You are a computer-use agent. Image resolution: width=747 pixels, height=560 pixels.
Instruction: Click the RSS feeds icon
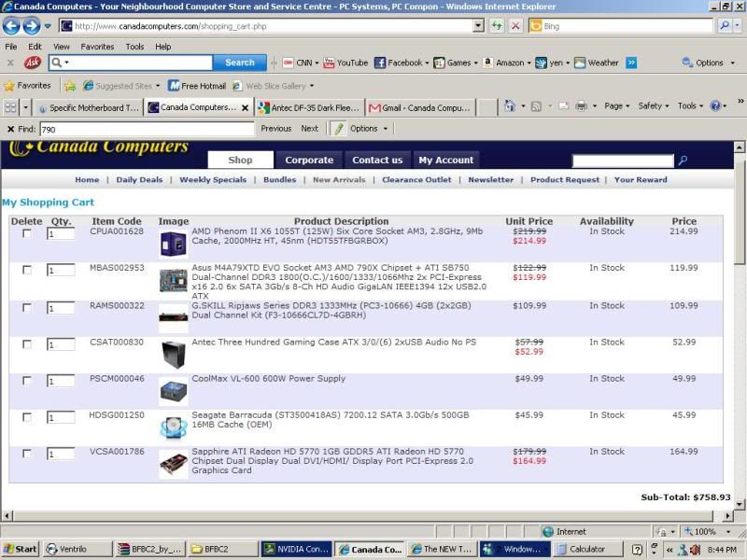click(x=536, y=106)
